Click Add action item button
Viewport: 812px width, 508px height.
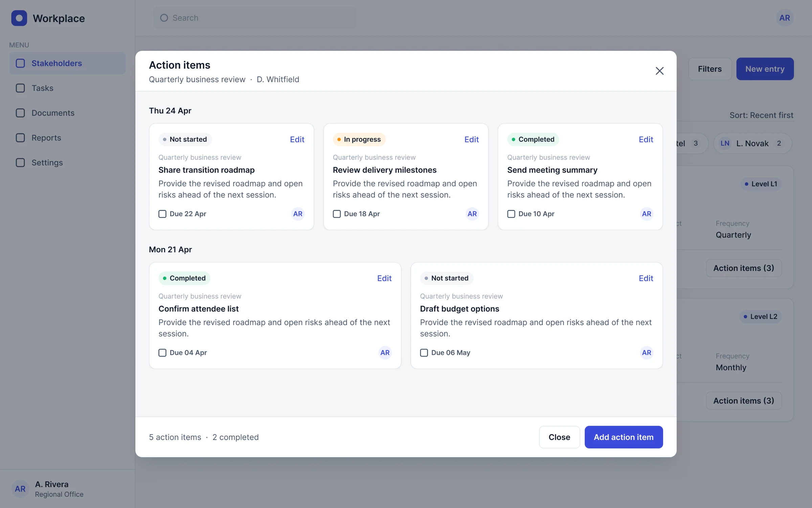(624, 437)
